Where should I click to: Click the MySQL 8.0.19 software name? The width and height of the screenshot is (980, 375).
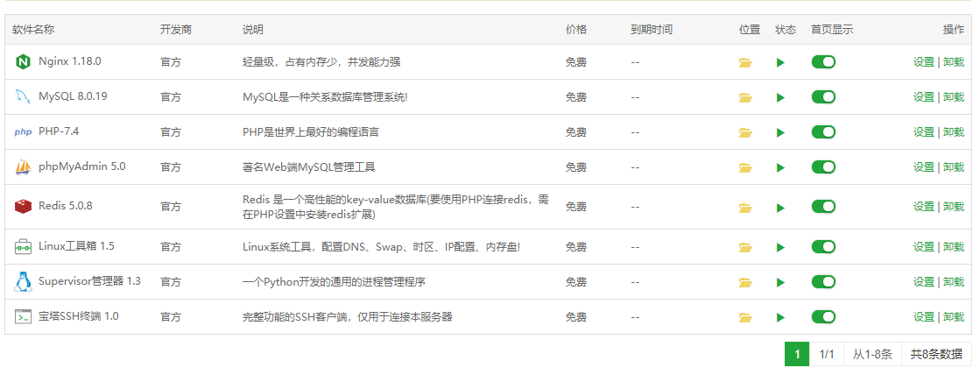(x=73, y=96)
